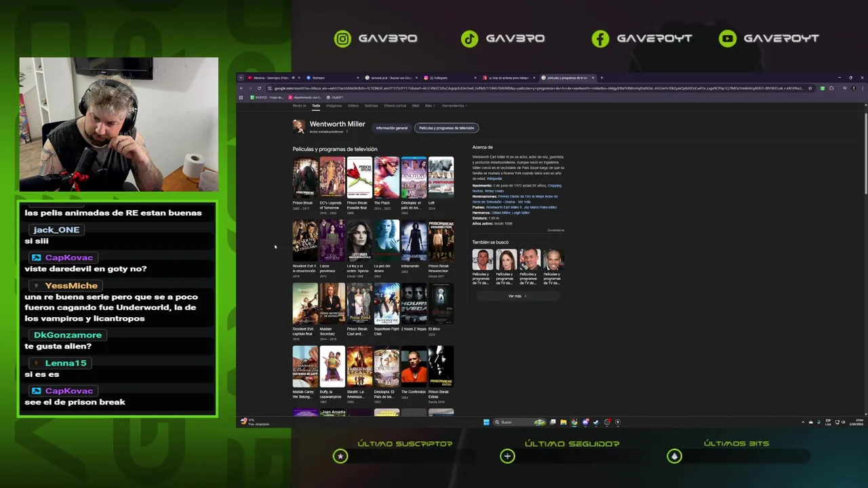
Task: Click the browser reload button
Action: click(x=259, y=88)
